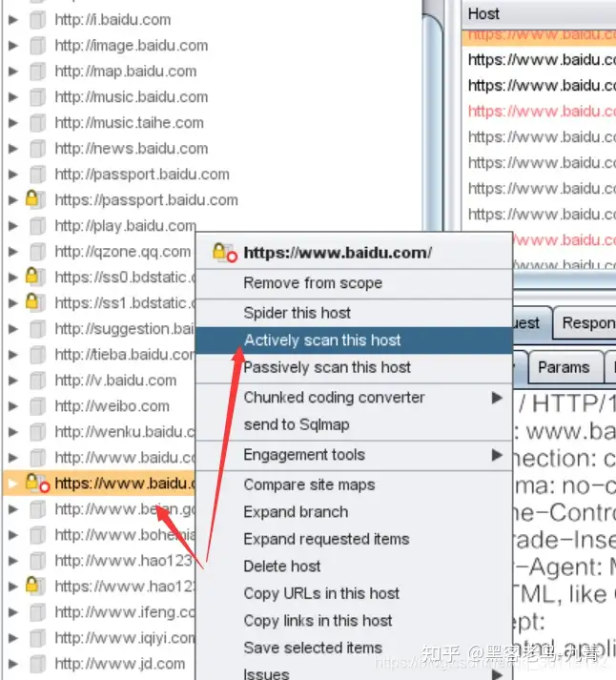Click the icon beside http://image.baidu.com
Image resolution: width=616 pixels, height=680 pixels.
37,46
